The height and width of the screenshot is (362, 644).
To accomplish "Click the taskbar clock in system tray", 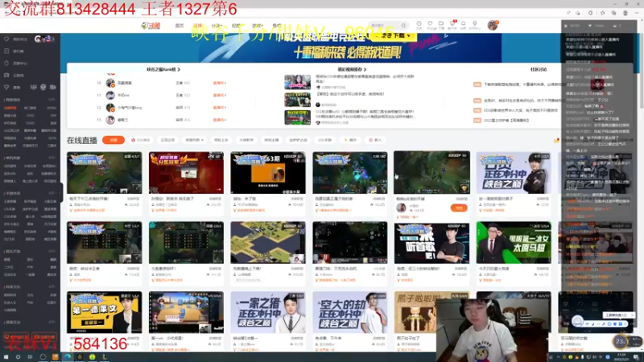I will (621, 357).
